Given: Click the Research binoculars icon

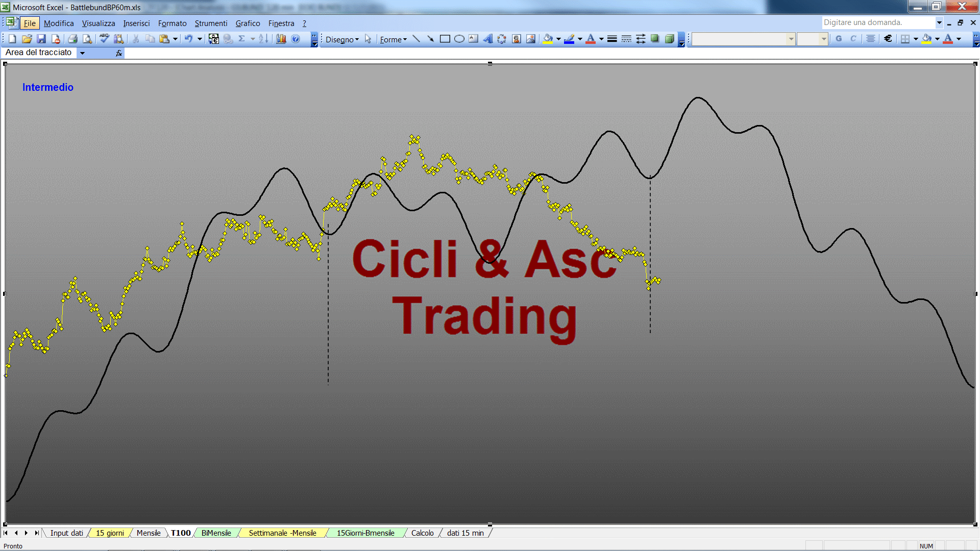Looking at the screenshot, I should click(119, 39).
